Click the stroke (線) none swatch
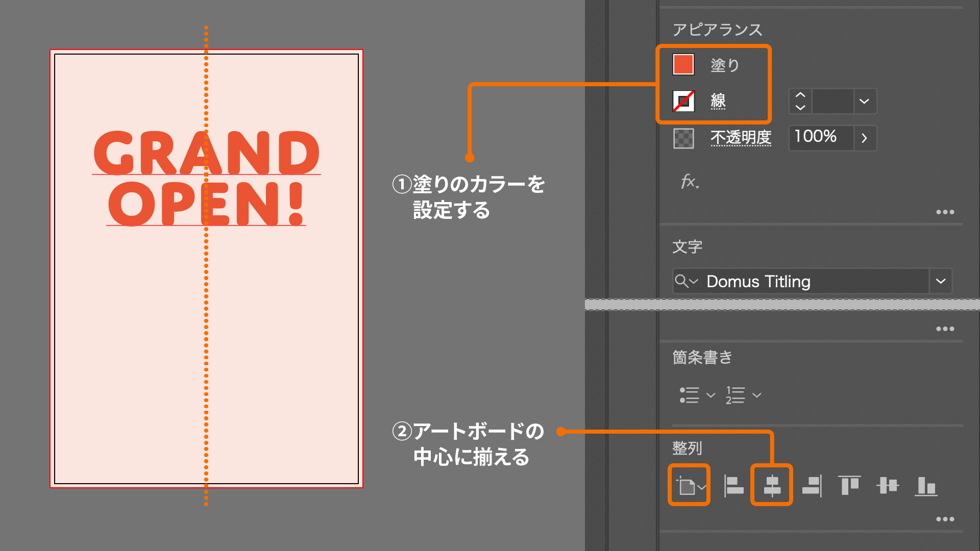The width and height of the screenshot is (980, 551). point(683,101)
